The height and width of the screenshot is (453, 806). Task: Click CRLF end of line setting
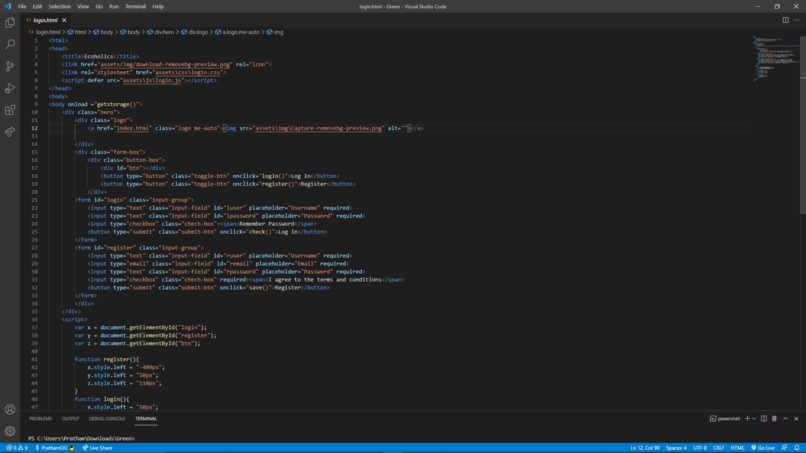718,448
